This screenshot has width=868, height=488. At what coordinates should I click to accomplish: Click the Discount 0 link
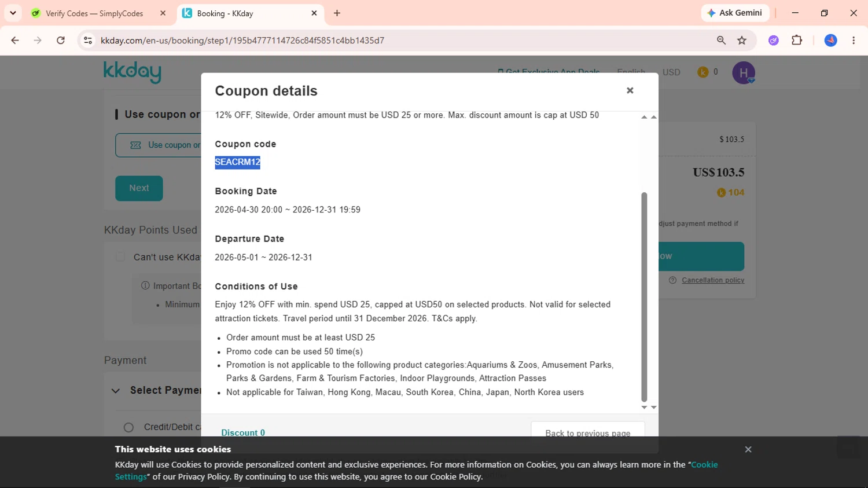pos(243,433)
